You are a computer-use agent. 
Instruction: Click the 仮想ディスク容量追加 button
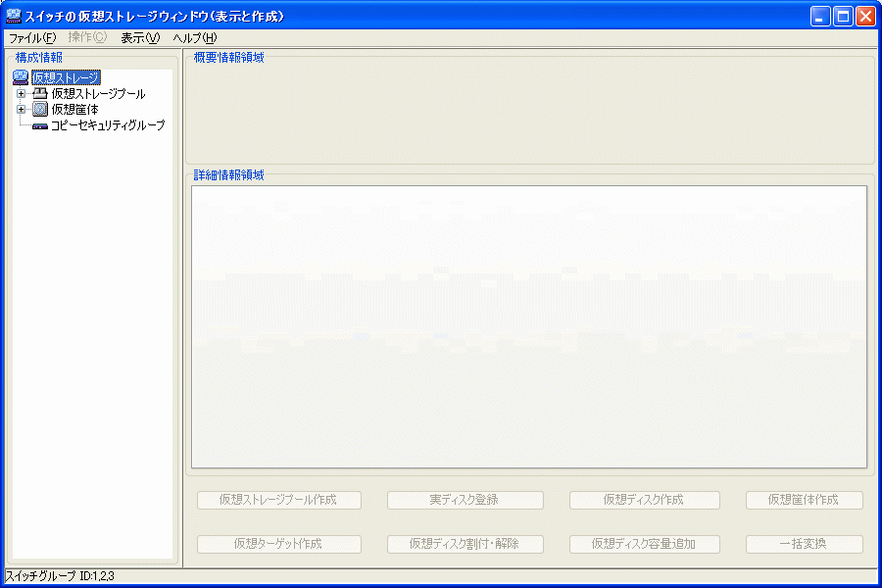pos(645,544)
